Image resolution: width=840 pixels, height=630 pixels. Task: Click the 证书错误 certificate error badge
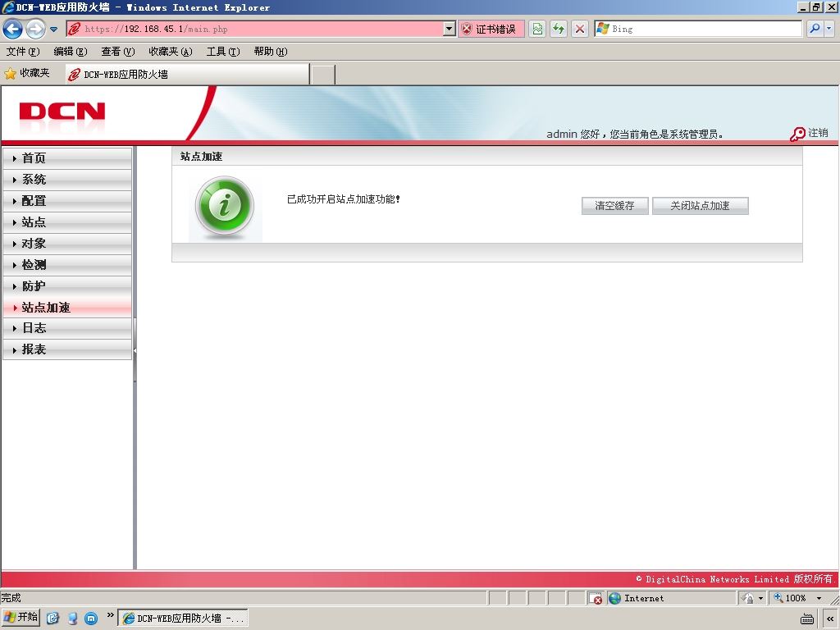click(x=491, y=29)
